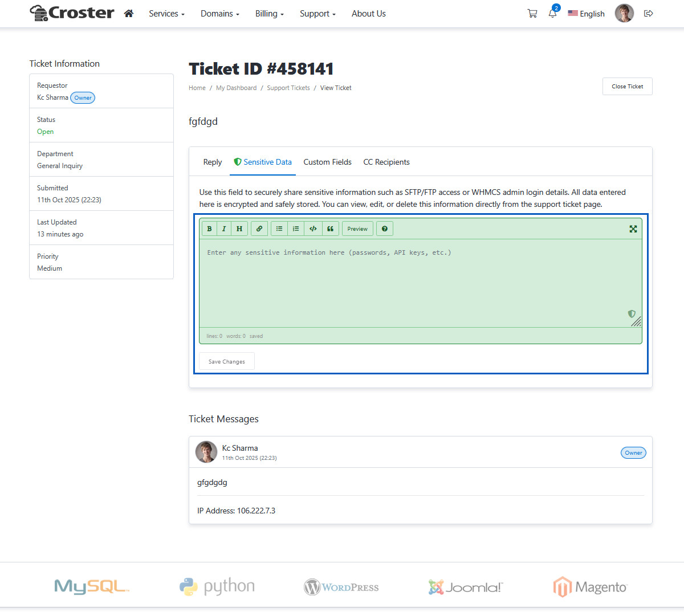
Task: Click the code block icon
Action: tap(313, 229)
